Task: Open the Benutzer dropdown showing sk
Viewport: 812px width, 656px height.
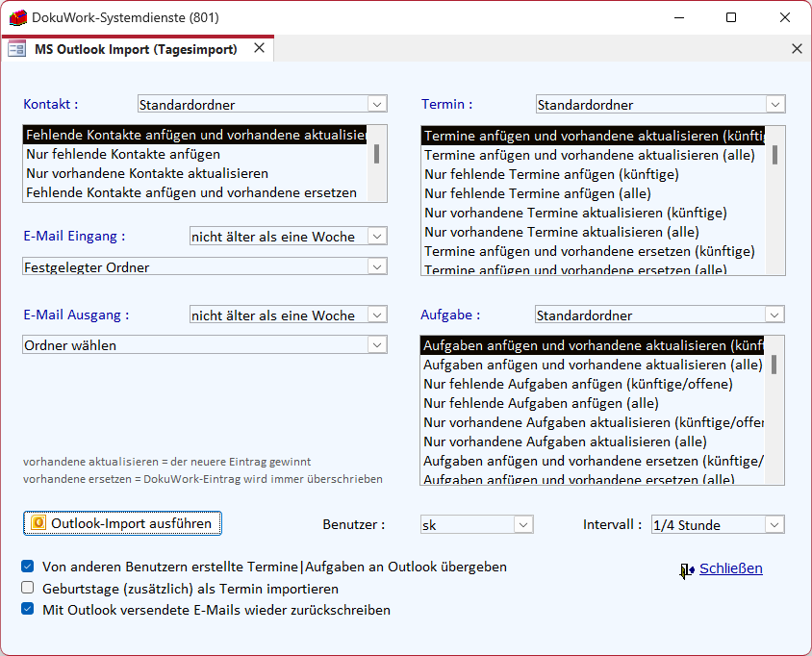Action: coord(523,525)
